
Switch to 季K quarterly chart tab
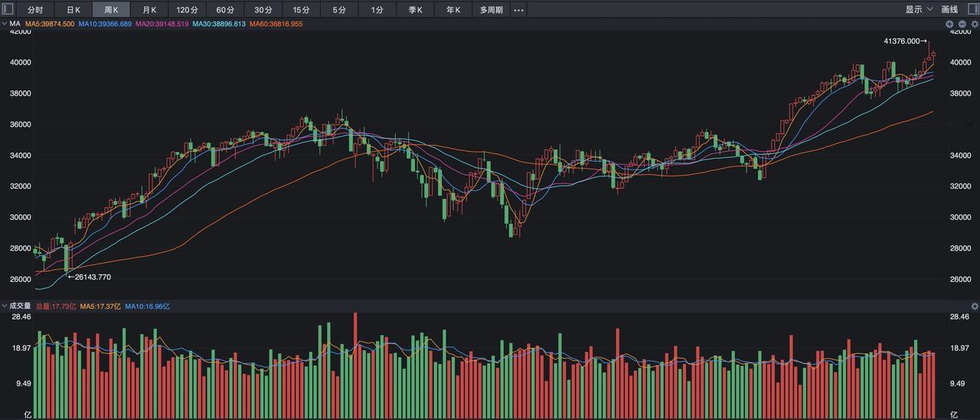point(416,10)
